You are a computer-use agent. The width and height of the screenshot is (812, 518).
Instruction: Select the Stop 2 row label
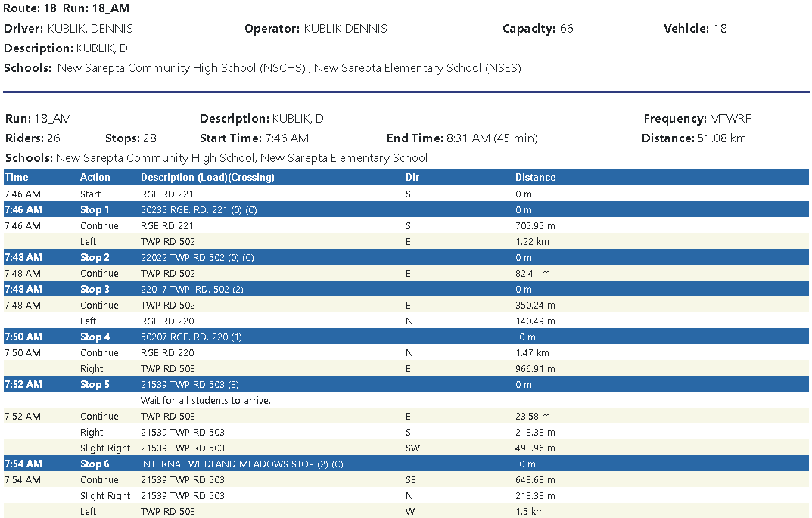95,258
